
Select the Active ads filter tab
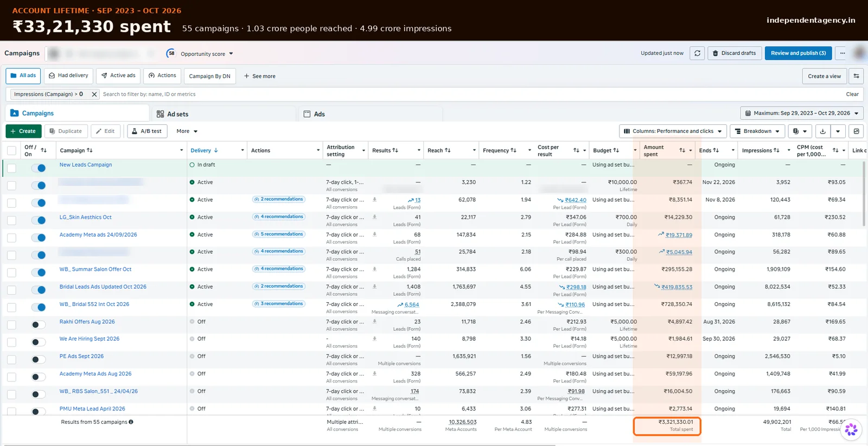[x=118, y=76]
